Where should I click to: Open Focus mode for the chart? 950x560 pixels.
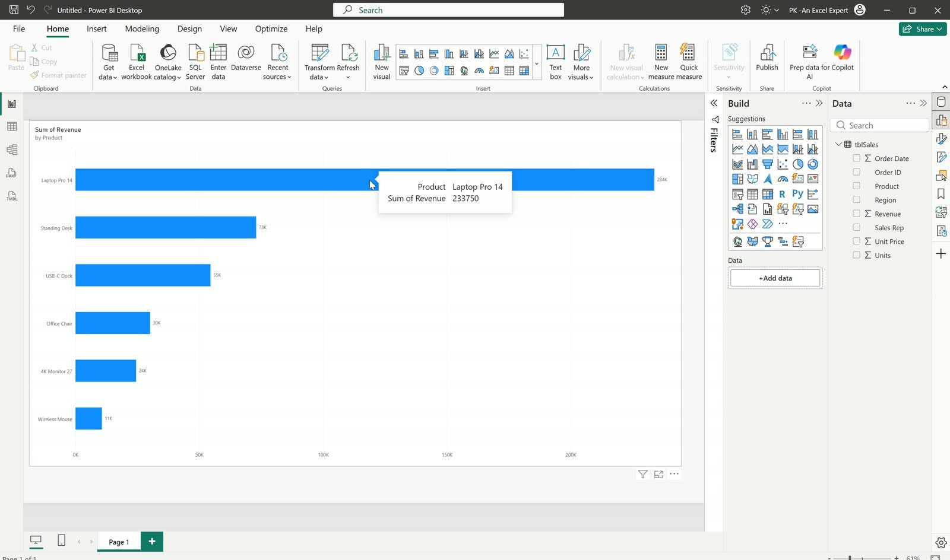[658, 474]
